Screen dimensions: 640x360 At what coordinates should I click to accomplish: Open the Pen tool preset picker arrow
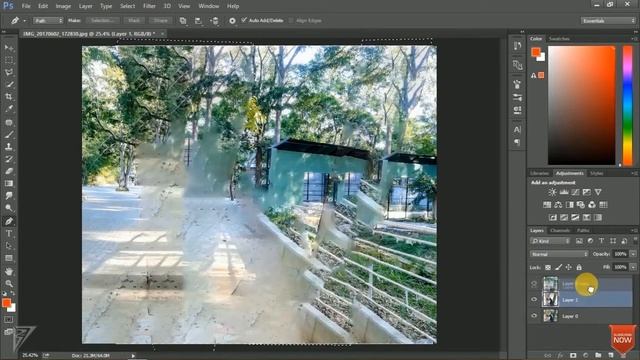24,20
